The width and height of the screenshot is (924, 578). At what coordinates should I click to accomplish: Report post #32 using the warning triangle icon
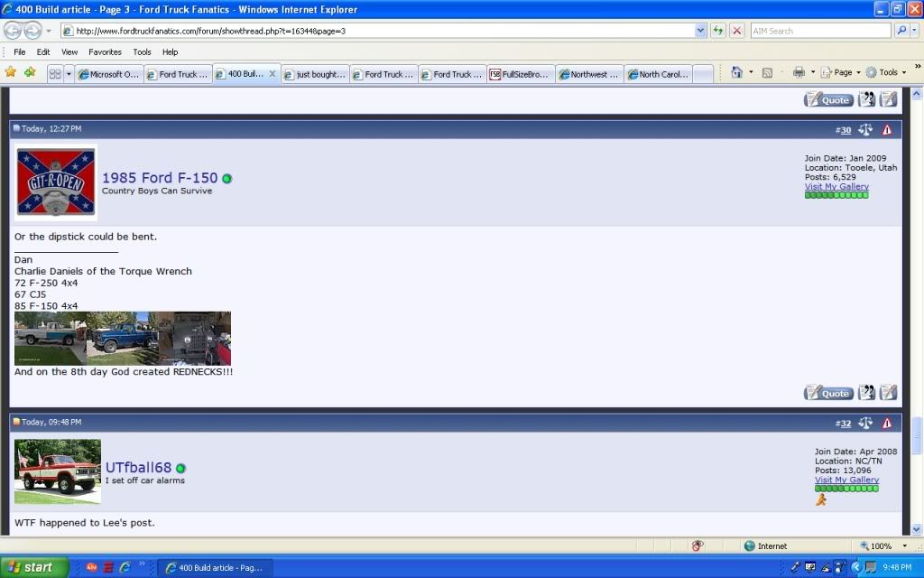tap(887, 423)
